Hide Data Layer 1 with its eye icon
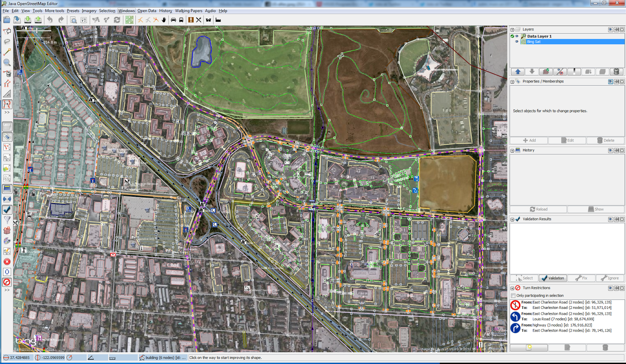 click(x=517, y=36)
